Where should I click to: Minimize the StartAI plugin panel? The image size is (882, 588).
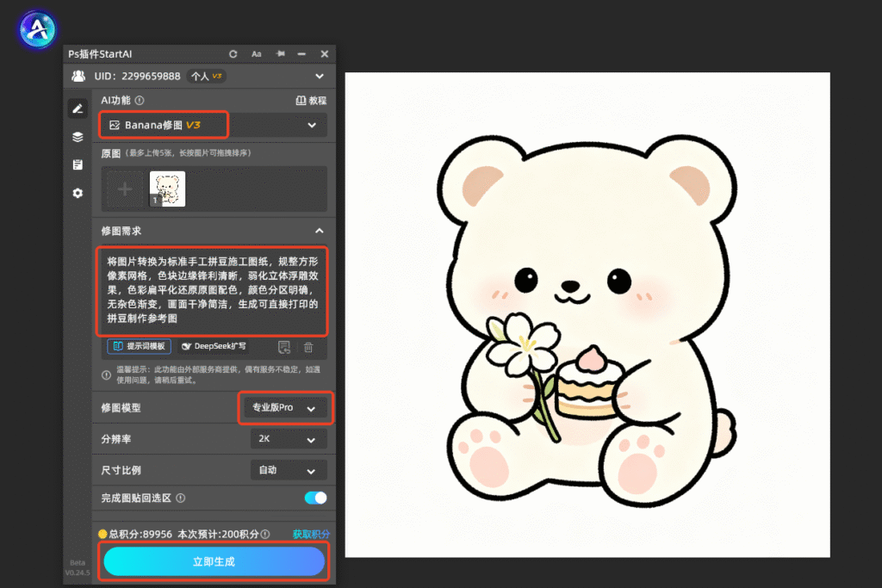[x=301, y=54]
